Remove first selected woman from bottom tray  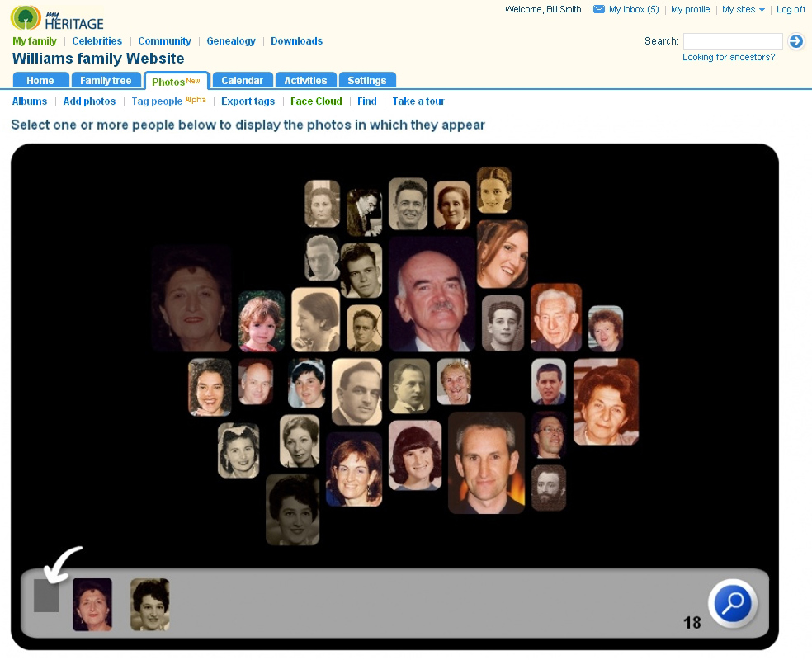coord(92,604)
